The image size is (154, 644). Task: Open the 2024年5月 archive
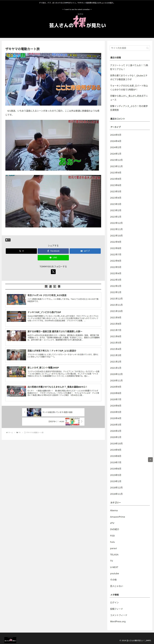point(116,135)
